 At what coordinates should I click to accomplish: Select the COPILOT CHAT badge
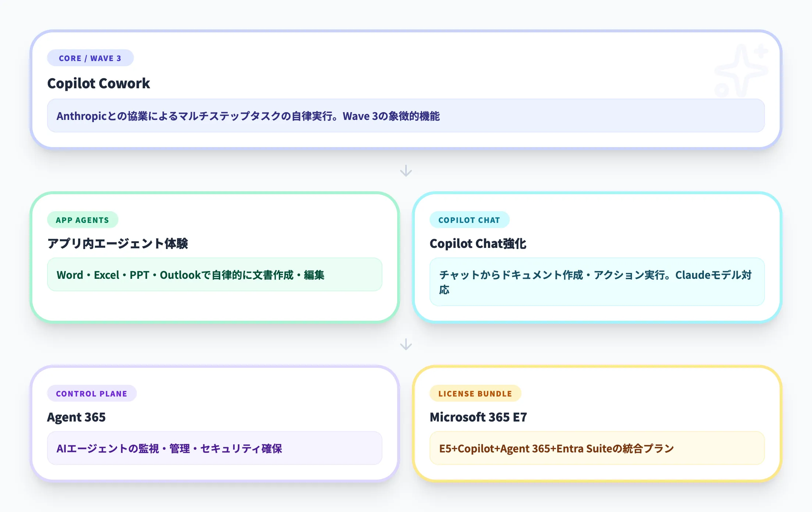[x=470, y=220]
